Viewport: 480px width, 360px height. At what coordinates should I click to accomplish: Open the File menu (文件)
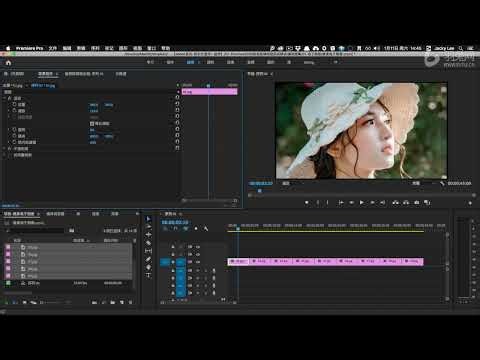pyautogui.click(x=53, y=48)
